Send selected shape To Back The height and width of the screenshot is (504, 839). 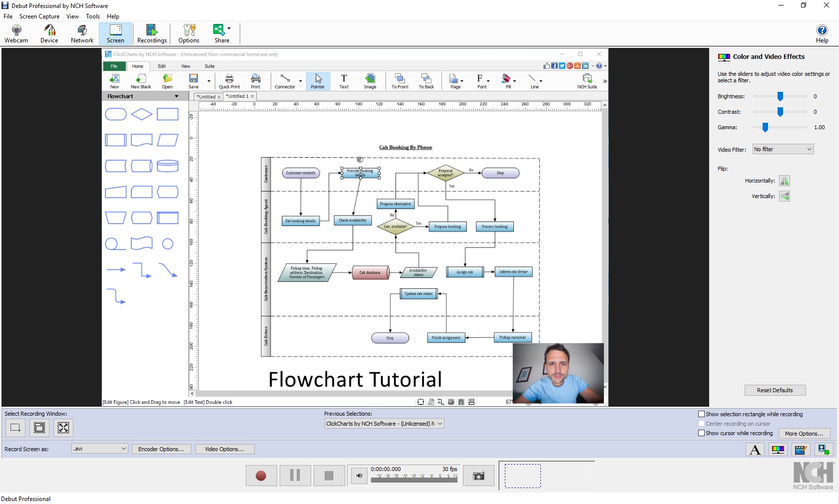426,81
